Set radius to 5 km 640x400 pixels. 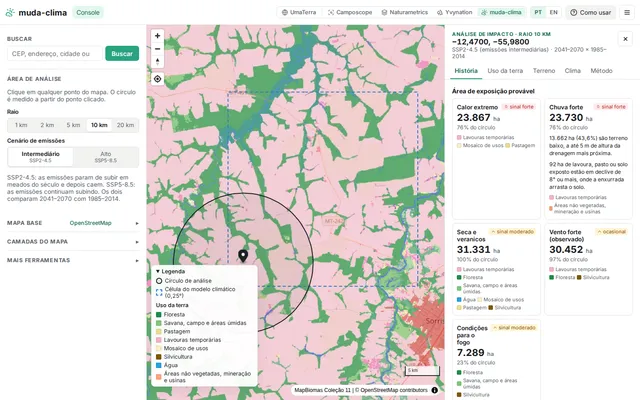pos(73,125)
